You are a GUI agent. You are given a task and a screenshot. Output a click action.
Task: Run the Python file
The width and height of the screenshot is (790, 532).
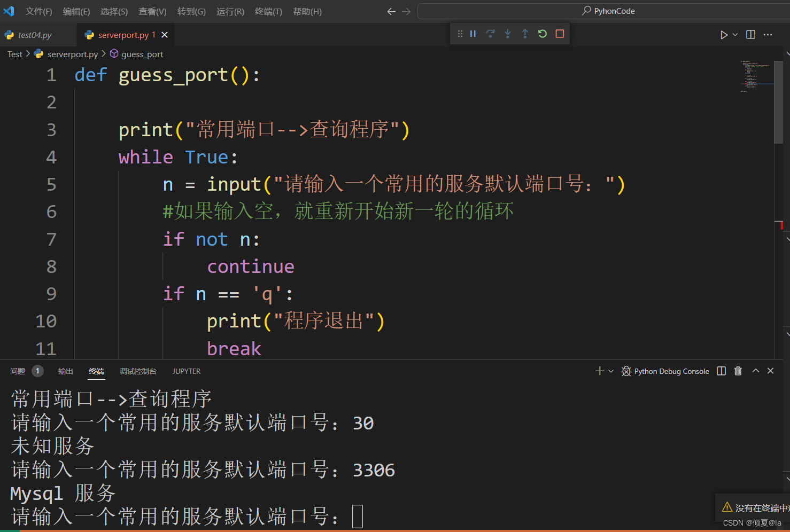coord(724,35)
